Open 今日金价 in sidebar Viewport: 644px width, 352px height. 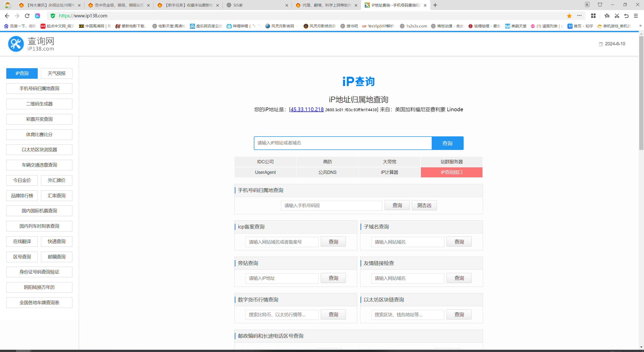pos(22,180)
